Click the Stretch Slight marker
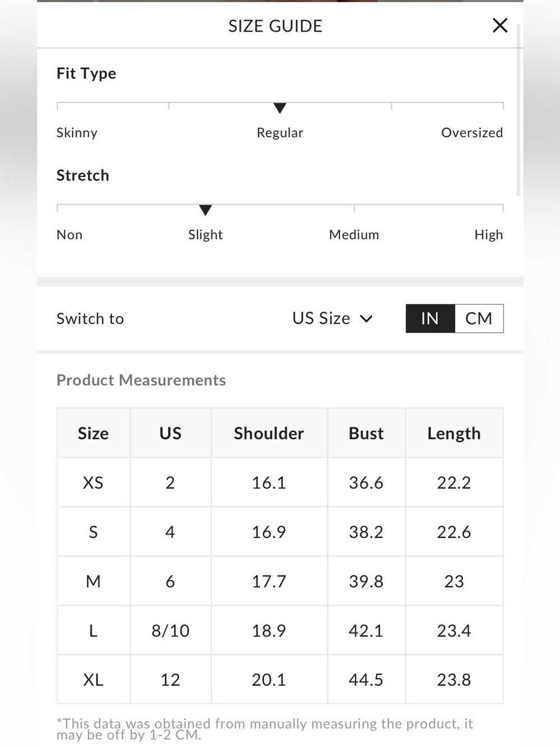The width and height of the screenshot is (560, 747). pos(206,210)
